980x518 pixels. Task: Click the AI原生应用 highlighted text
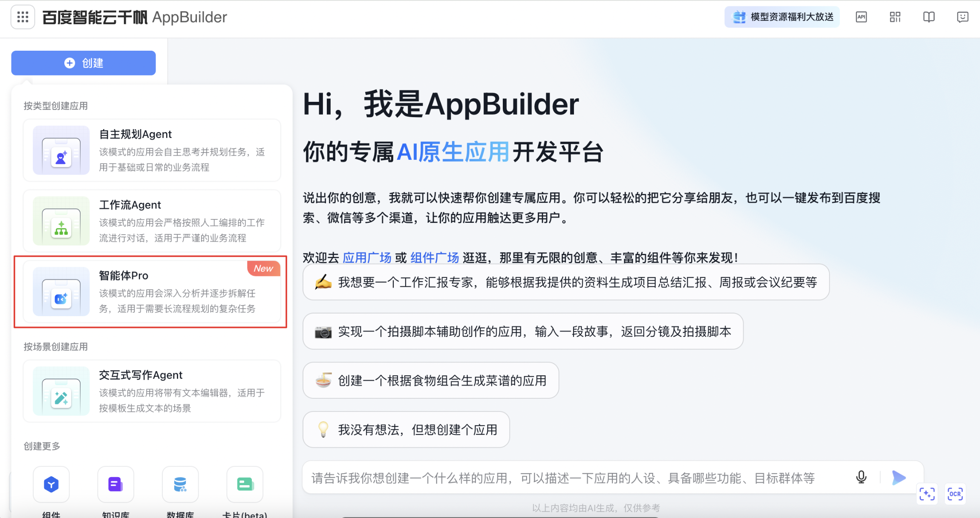coord(453,152)
